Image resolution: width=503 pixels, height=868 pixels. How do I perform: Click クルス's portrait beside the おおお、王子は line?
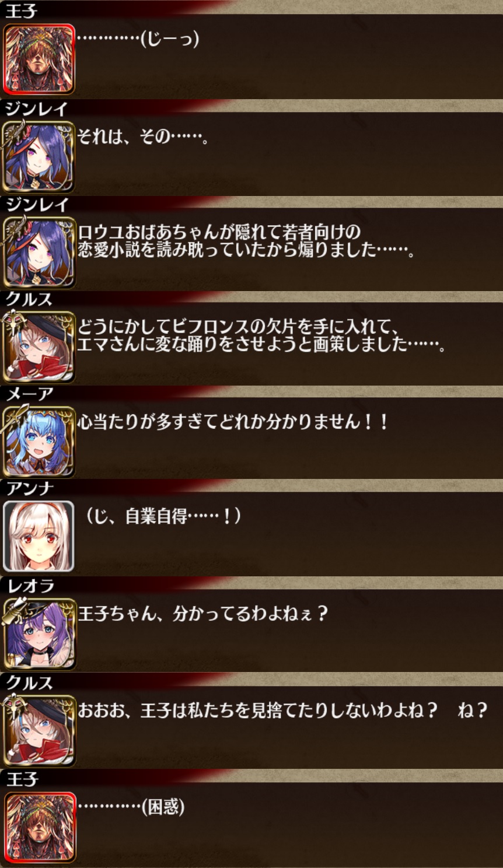point(39,729)
